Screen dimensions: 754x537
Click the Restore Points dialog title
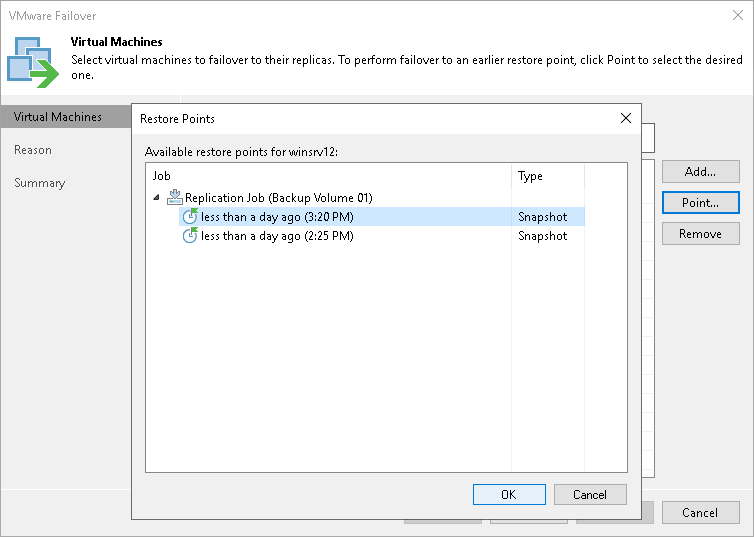tap(177, 119)
